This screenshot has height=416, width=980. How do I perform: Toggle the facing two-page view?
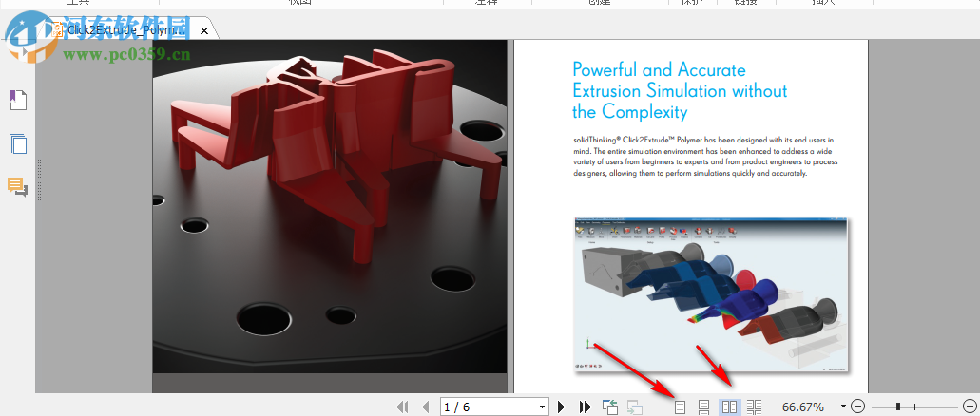pyautogui.click(x=729, y=407)
